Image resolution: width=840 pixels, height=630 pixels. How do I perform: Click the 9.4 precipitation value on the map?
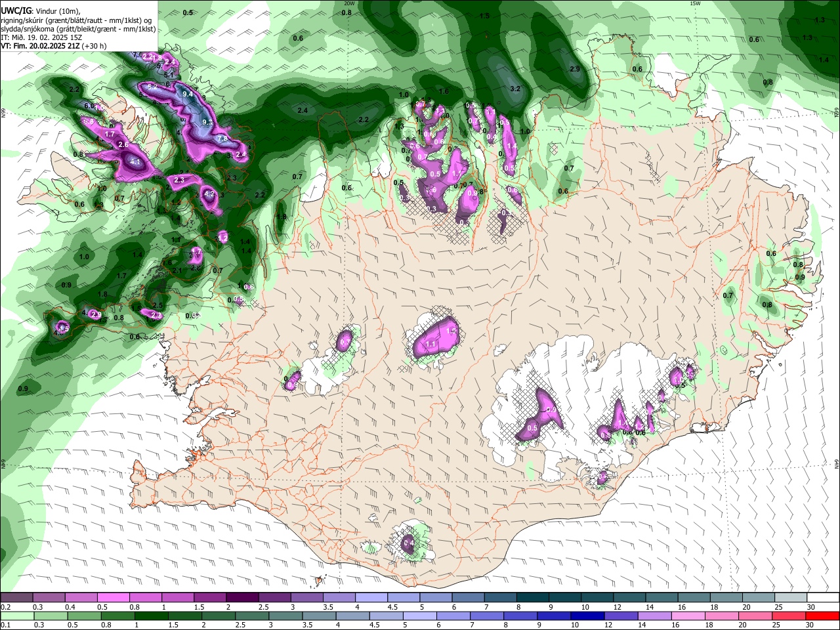click(x=188, y=94)
